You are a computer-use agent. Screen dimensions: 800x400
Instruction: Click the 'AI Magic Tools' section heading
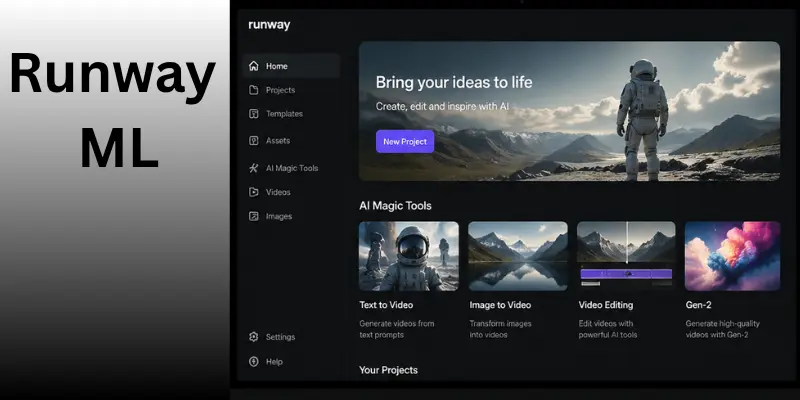[x=395, y=206]
